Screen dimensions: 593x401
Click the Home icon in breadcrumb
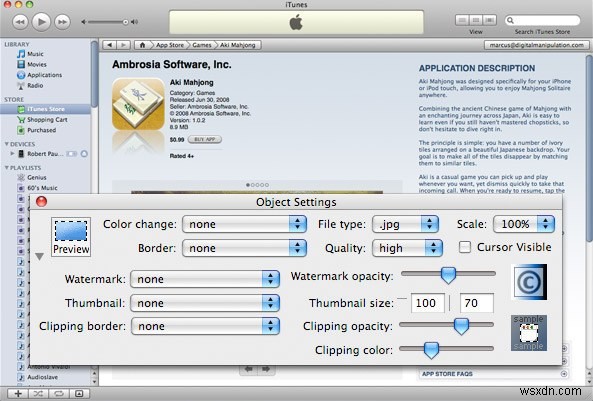142,45
